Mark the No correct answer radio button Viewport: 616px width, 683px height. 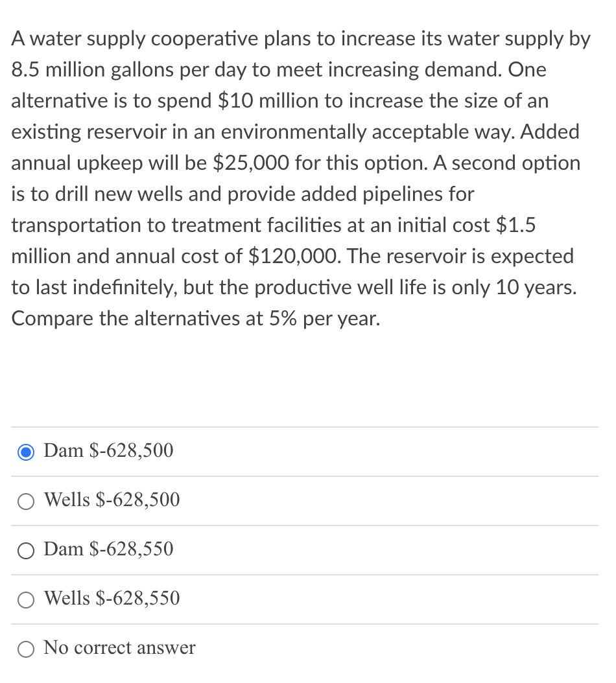(26, 649)
